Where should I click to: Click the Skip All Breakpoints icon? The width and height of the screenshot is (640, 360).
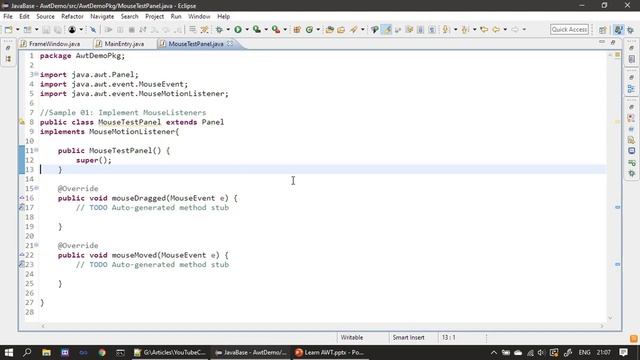click(x=93, y=29)
